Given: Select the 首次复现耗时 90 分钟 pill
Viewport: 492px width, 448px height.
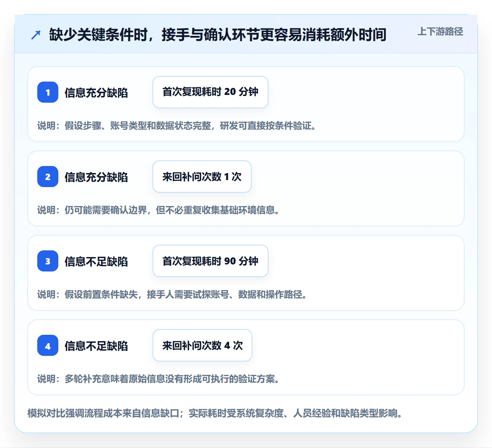Looking at the screenshot, I should click(x=211, y=261).
